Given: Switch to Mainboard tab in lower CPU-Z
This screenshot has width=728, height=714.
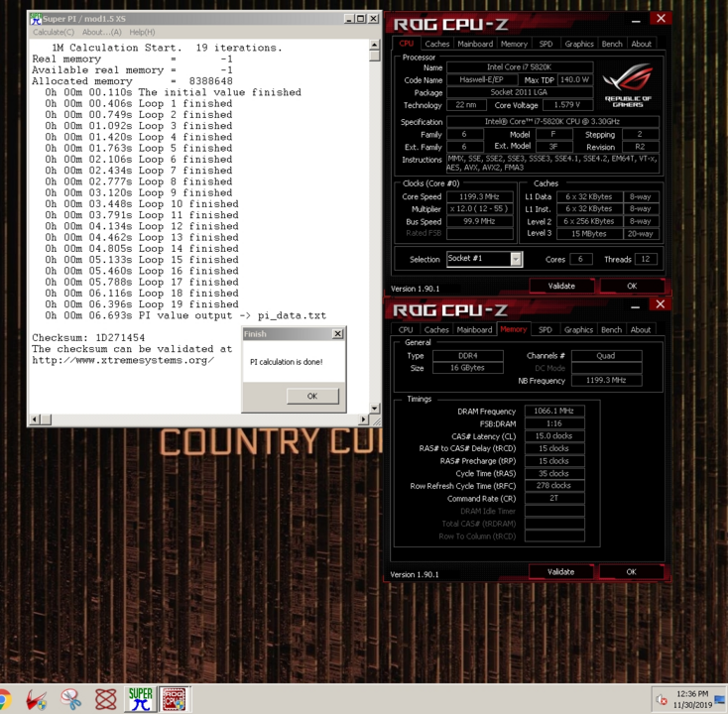Looking at the screenshot, I should (474, 329).
